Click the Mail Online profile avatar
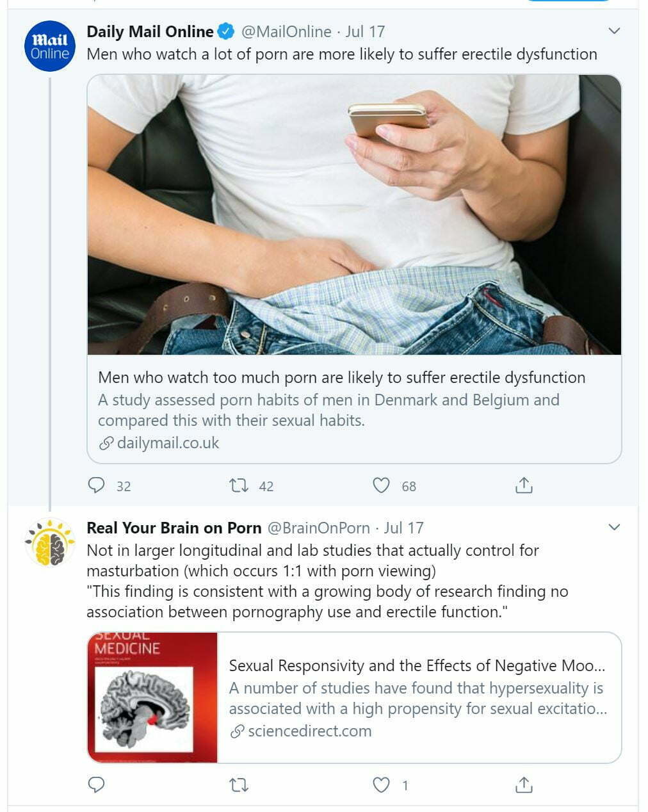 (50, 47)
